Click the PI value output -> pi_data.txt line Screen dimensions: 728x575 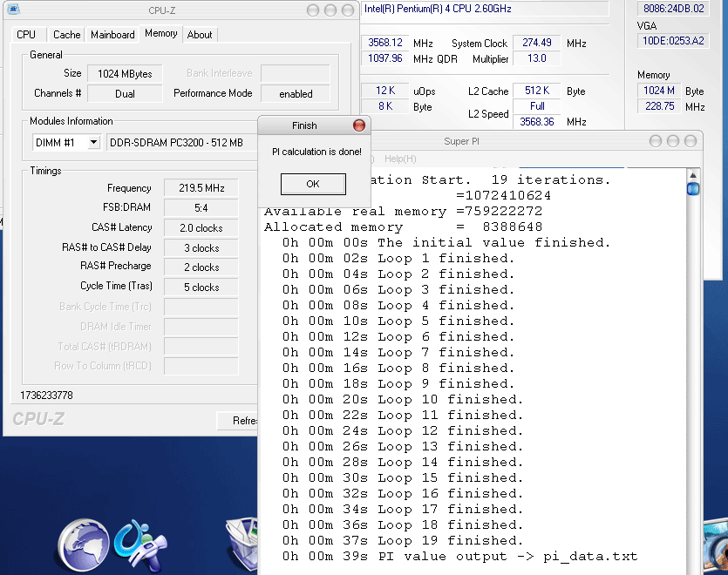459,557
